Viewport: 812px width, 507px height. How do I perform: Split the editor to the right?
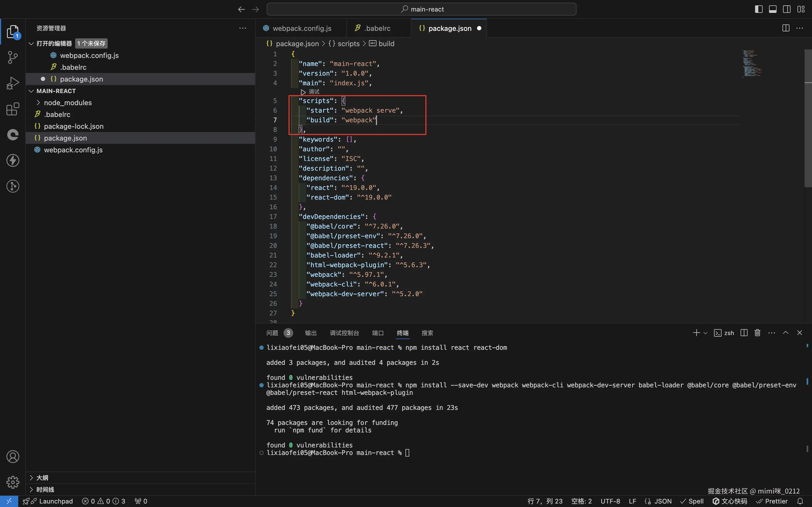point(785,28)
